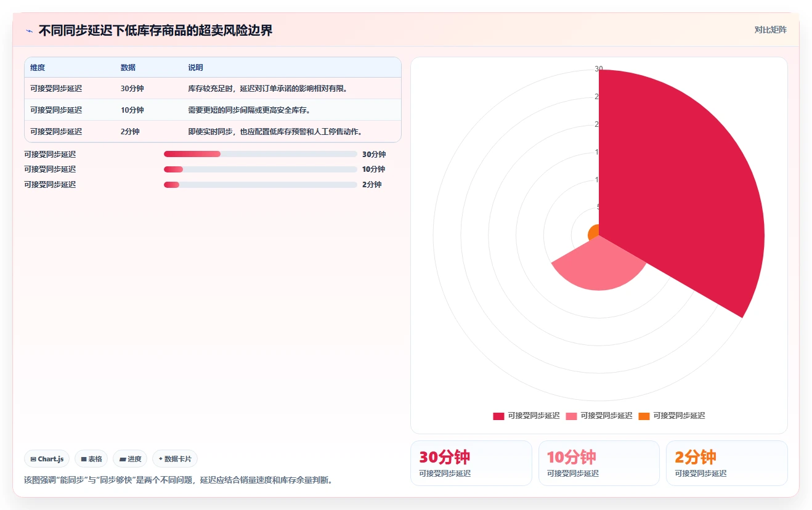Select the table cell reading 30分钟
Screen dimensions: 812x510
pyautogui.click(x=132, y=89)
